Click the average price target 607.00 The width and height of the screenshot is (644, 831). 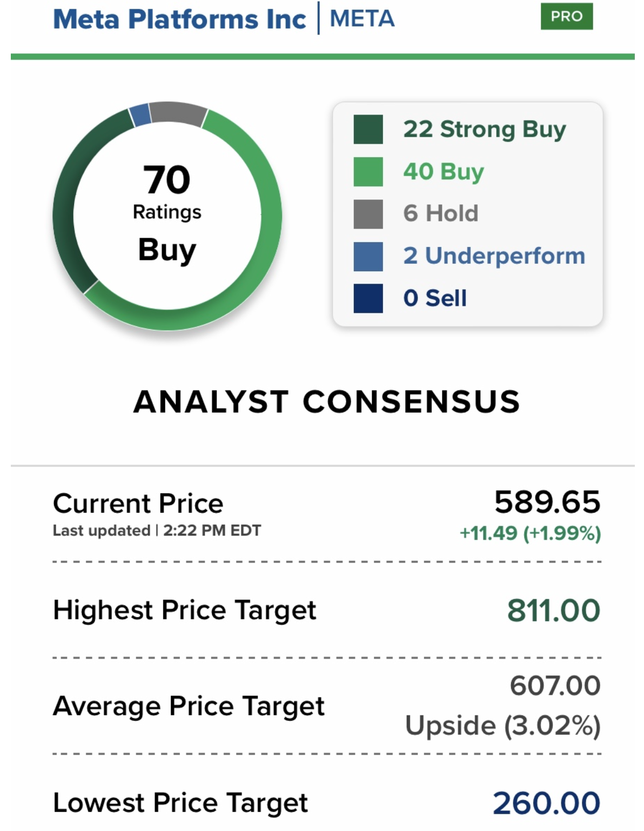coord(555,686)
